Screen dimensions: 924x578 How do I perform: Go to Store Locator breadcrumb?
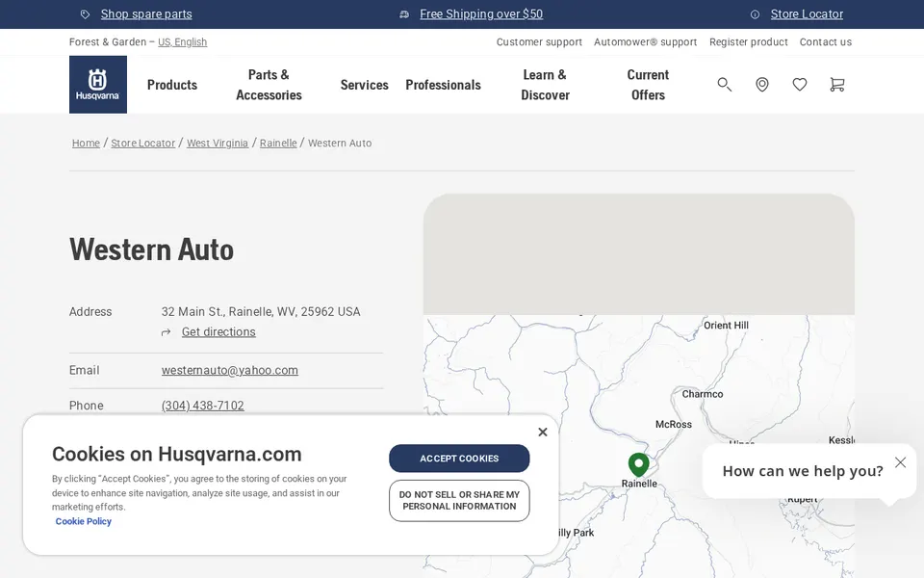(143, 143)
